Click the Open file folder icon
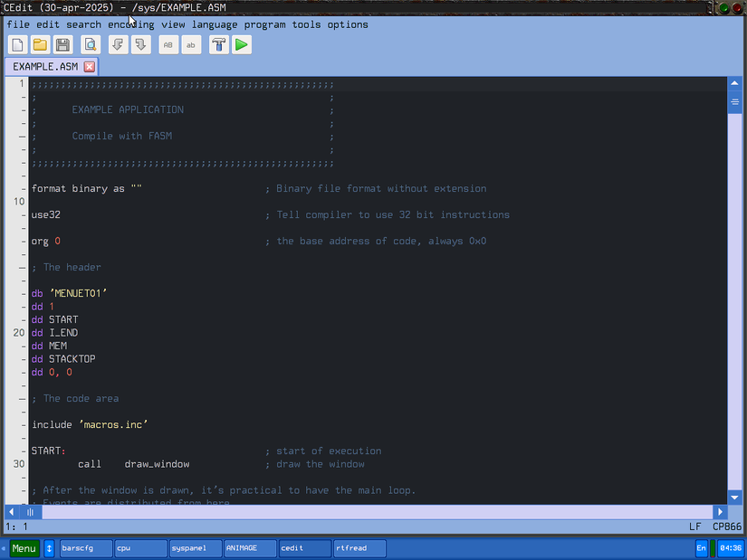 tap(40, 44)
